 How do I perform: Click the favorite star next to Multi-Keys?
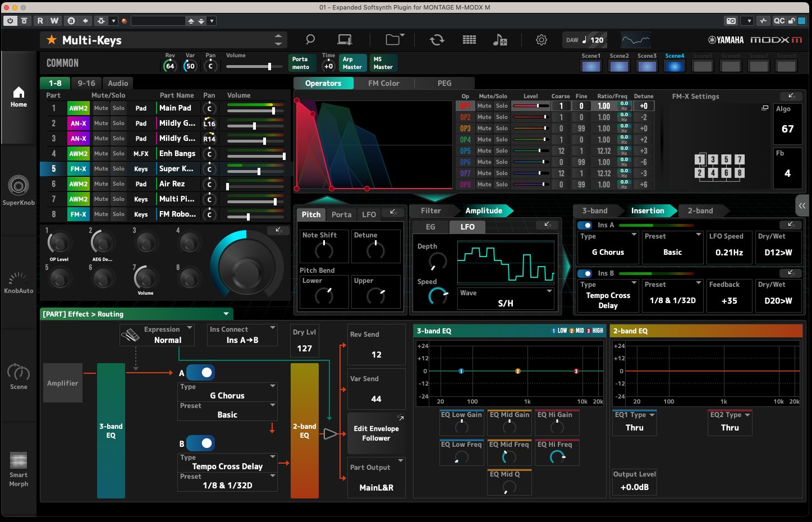tap(52, 40)
